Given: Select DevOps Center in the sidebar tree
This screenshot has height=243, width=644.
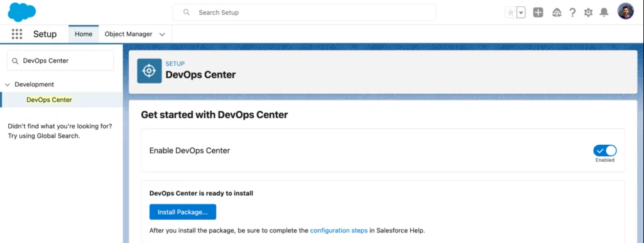Looking at the screenshot, I should (49, 99).
